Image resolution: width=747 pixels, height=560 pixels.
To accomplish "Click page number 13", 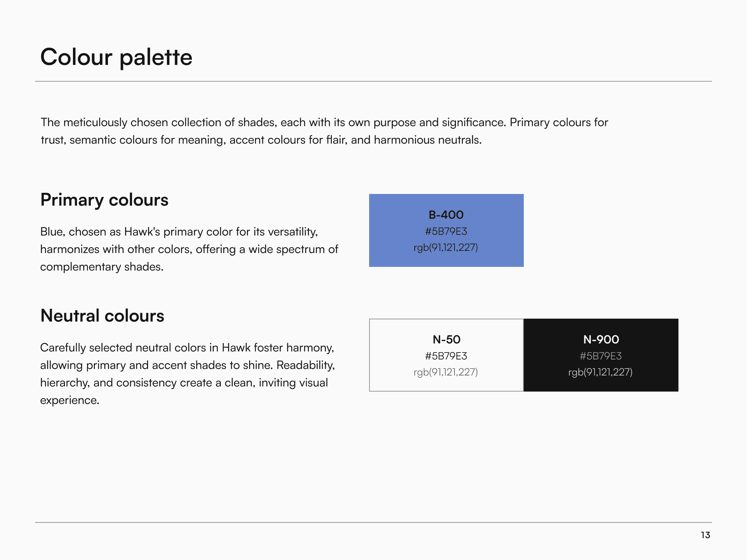I will point(705,535).
